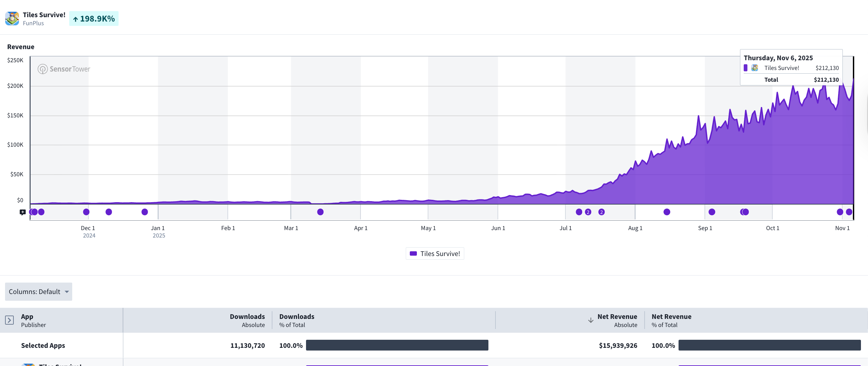Sort by Downloads Absolute column header
The width and height of the screenshot is (868, 366).
pyautogui.click(x=247, y=321)
